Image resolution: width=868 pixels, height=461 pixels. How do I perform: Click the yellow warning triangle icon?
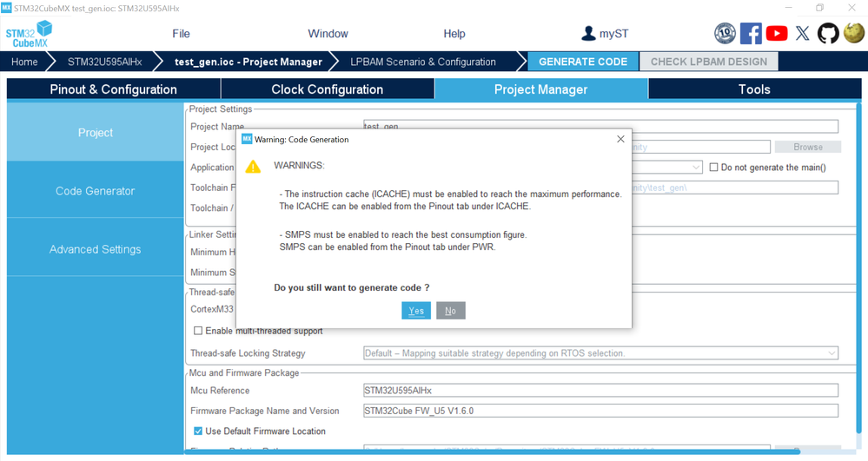253,166
